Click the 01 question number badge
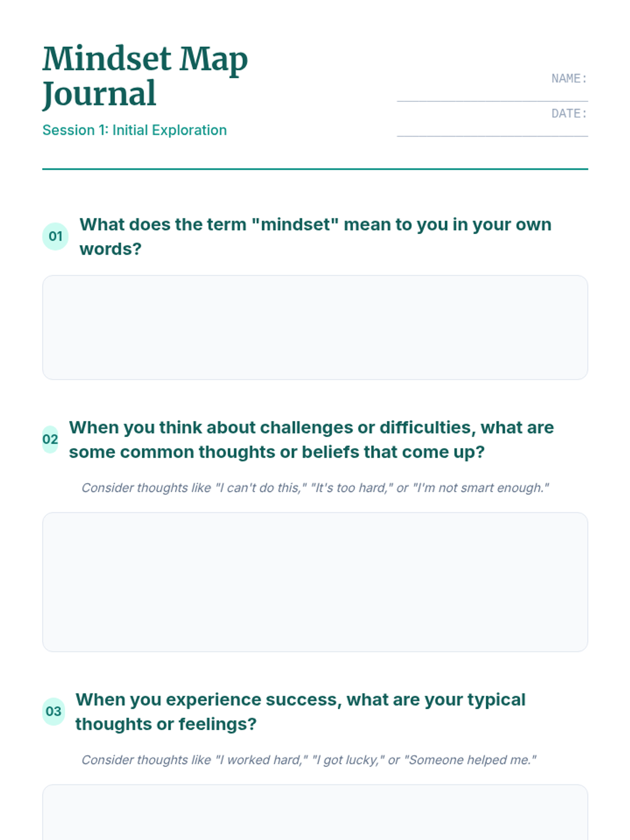Screen dimensions: 630x840 55,236
